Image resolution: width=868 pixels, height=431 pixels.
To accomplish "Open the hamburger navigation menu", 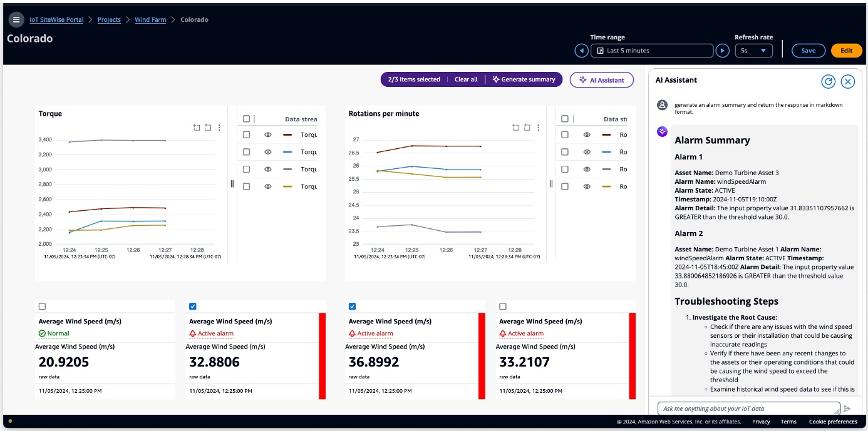I will click(x=16, y=19).
